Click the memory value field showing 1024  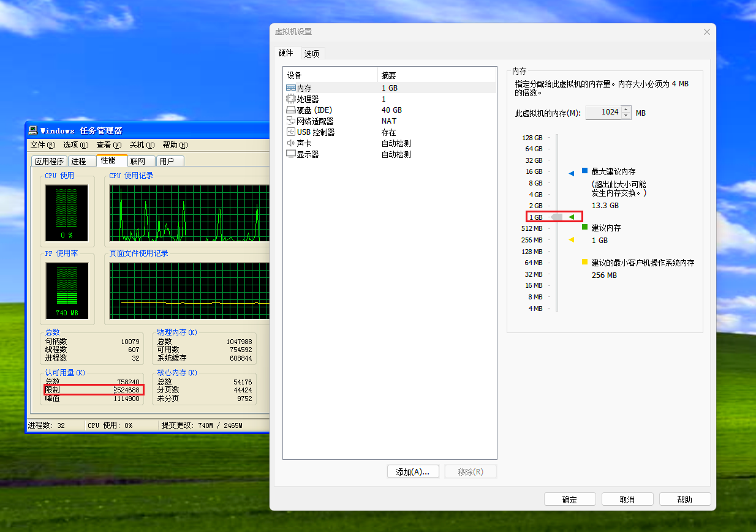click(603, 113)
